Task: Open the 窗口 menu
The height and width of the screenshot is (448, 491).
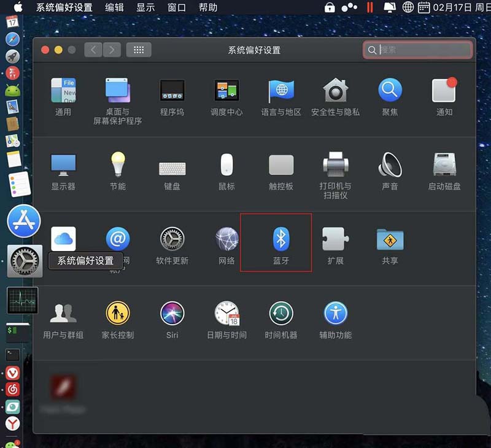Action: point(177,7)
